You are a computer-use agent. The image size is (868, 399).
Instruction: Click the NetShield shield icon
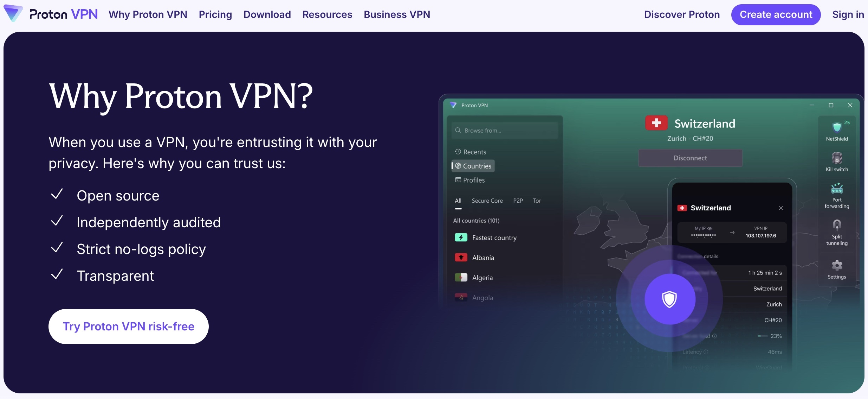coord(837,127)
